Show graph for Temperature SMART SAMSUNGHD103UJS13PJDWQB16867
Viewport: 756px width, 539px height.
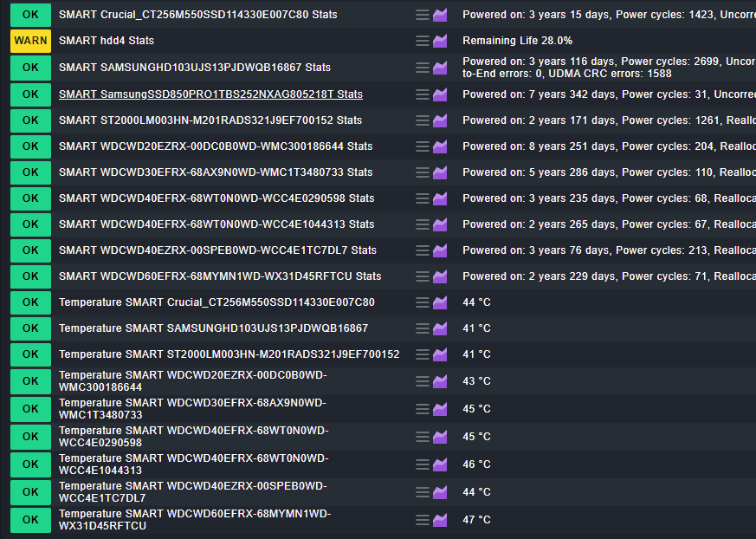(x=440, y=329)
